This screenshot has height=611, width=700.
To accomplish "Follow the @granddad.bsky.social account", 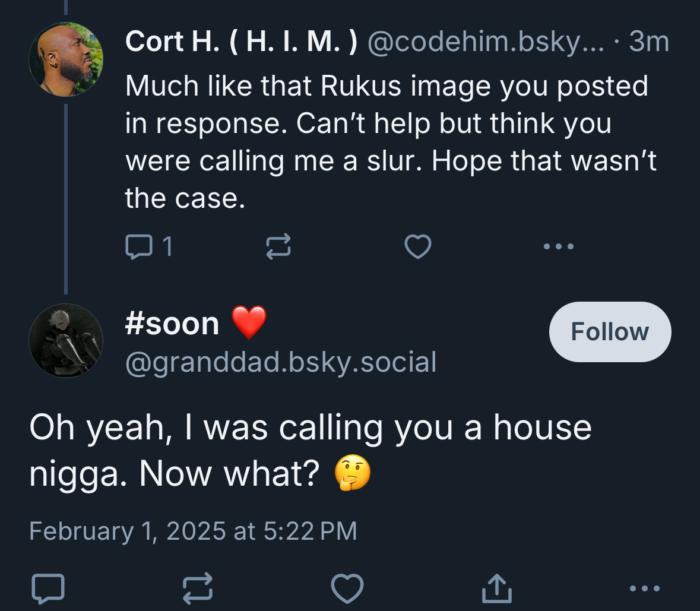I will coord(610,331).
